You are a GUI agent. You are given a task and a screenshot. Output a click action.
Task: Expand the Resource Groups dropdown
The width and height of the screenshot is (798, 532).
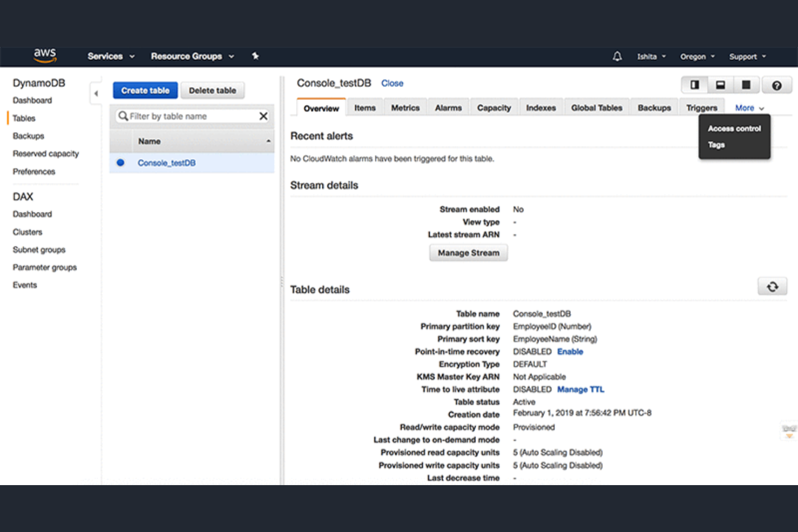point(192,56)
